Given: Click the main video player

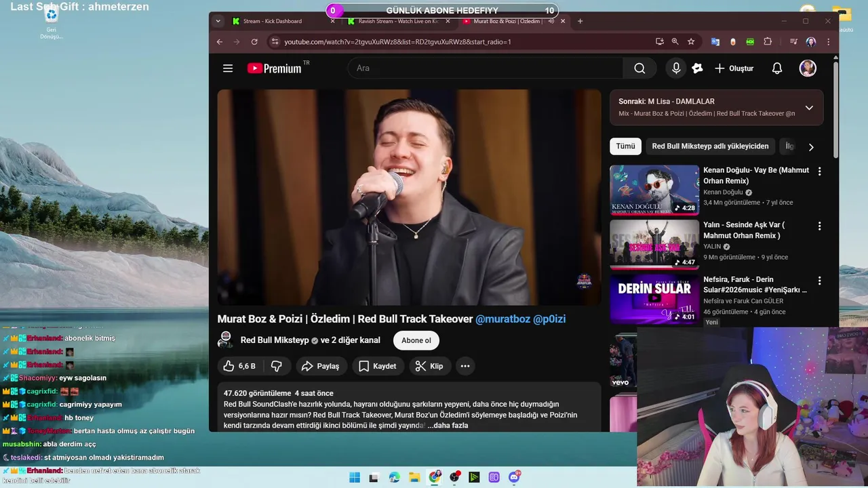Looking at the screenshot, I should [x=409, y=197].
